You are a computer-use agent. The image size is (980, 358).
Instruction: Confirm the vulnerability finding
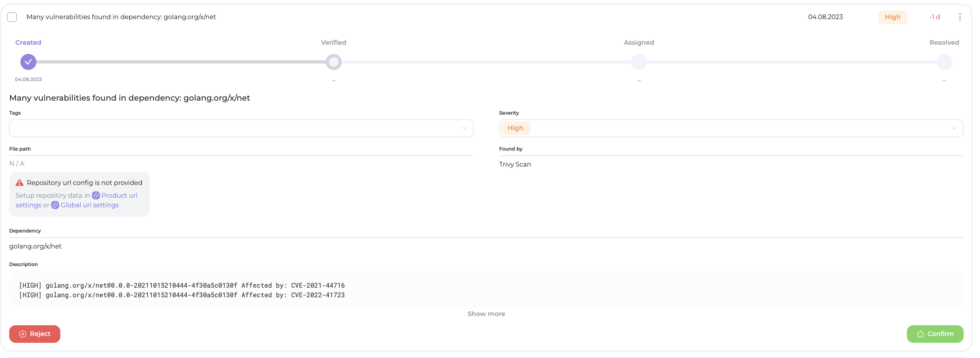click(x=935, y=334)
